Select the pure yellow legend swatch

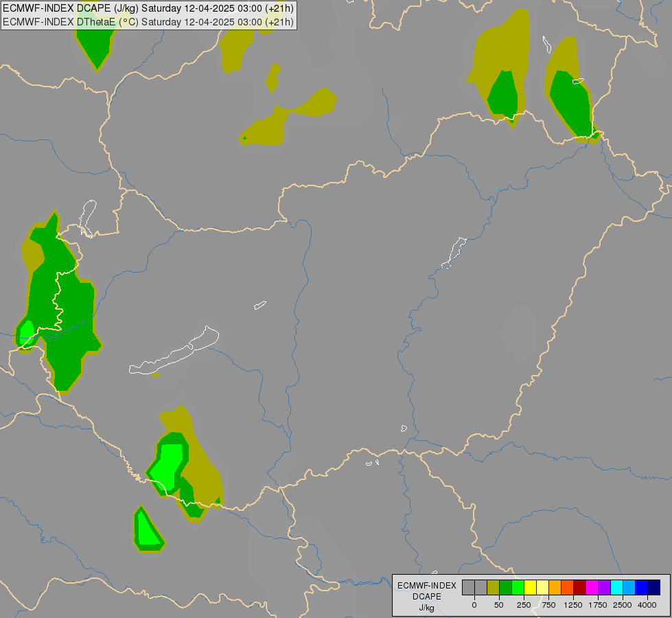coord(530,588)
